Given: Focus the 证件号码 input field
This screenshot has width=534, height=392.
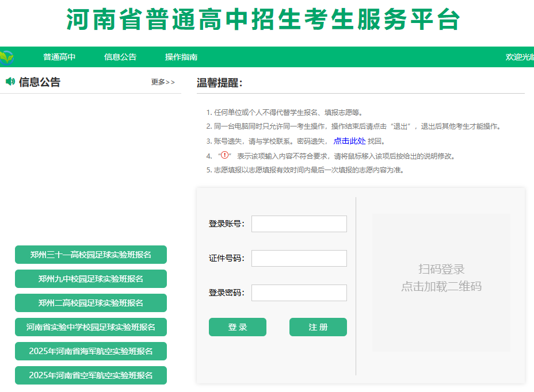Looking at the screenshot, I should [299, 258].
